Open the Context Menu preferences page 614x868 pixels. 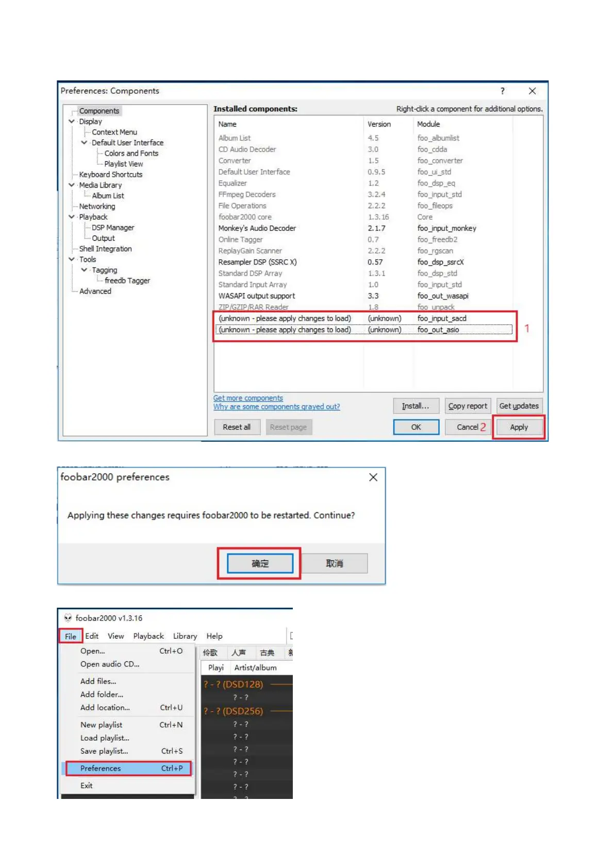[114, 132]
